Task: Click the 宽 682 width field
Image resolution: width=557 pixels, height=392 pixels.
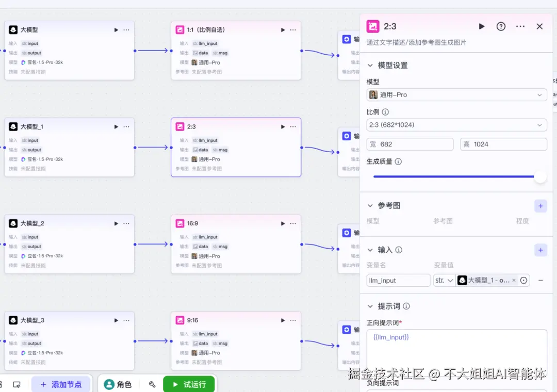Action: click(x=410, y=144)
